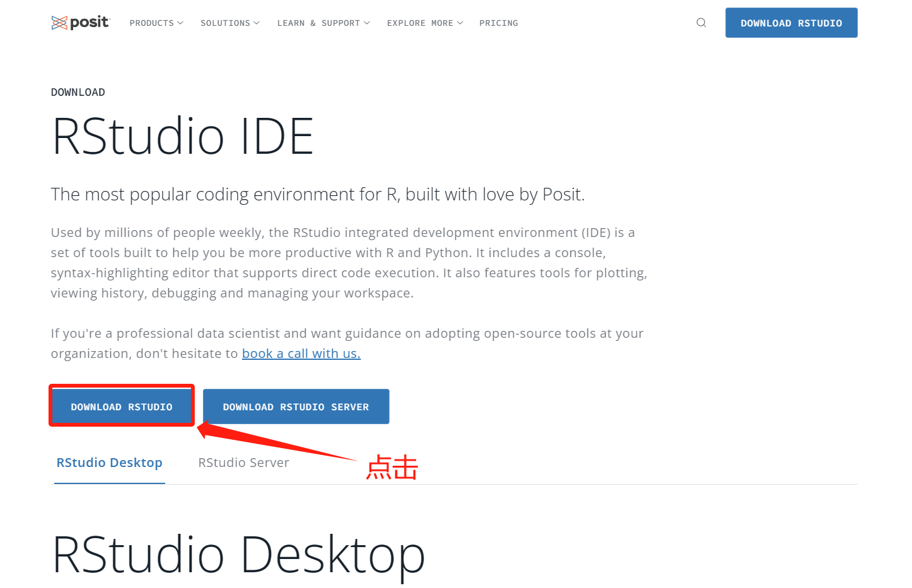Expand the Learn & Support menu
The height and width of the screenshot is (588, 912).
click(323, 23)
